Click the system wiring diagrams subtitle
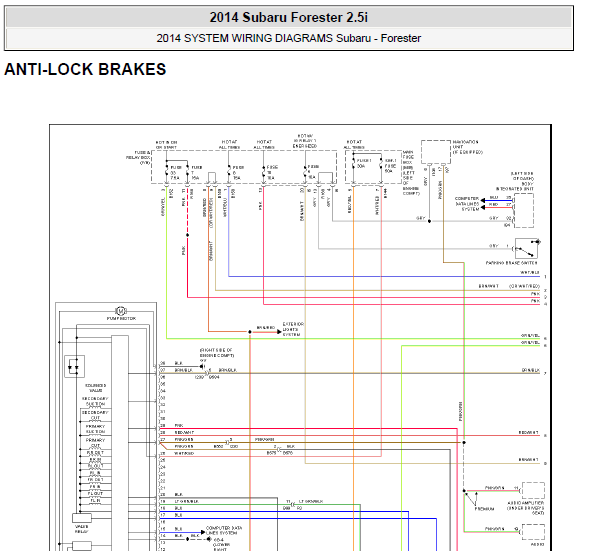The width and height of the screenshot is (603, 551). click(288, 38)
